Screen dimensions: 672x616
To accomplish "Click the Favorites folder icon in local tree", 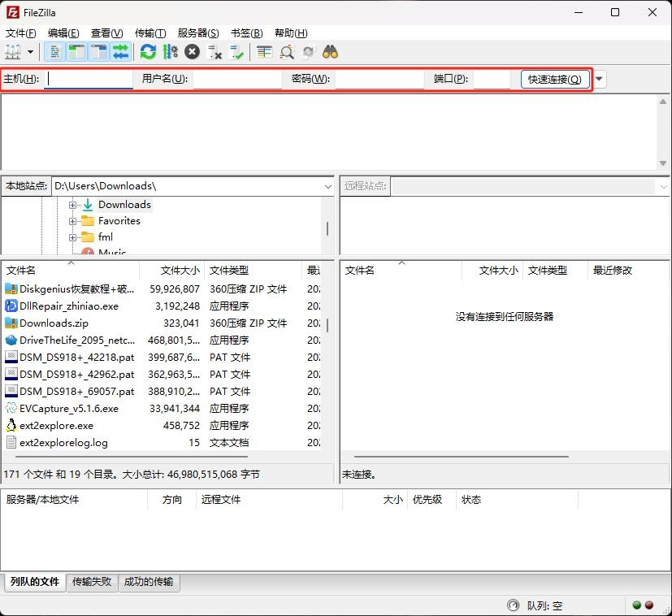I will (88, 221).
